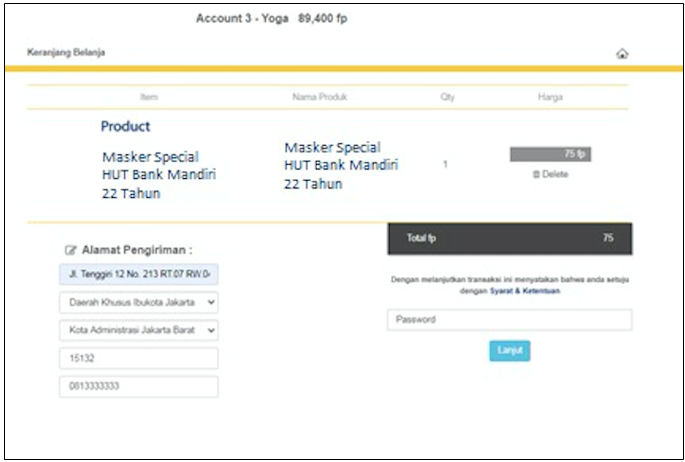Delete Masker Special item from cart
This screenshot has width=685, height=462.
tap(550, 174)
